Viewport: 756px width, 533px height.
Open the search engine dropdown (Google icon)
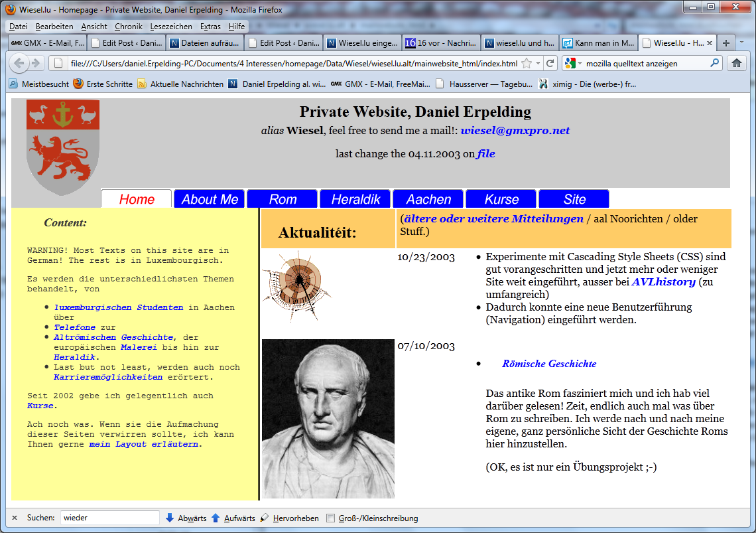coord(571,63)
